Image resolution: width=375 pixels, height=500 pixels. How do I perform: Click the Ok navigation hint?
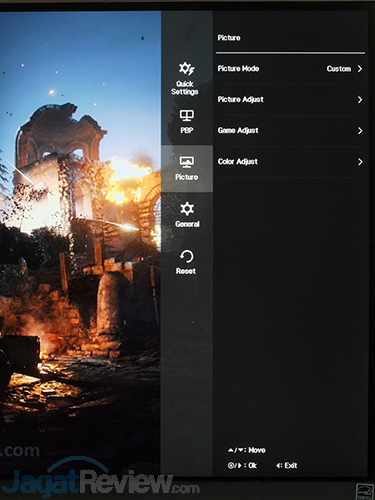242,465
